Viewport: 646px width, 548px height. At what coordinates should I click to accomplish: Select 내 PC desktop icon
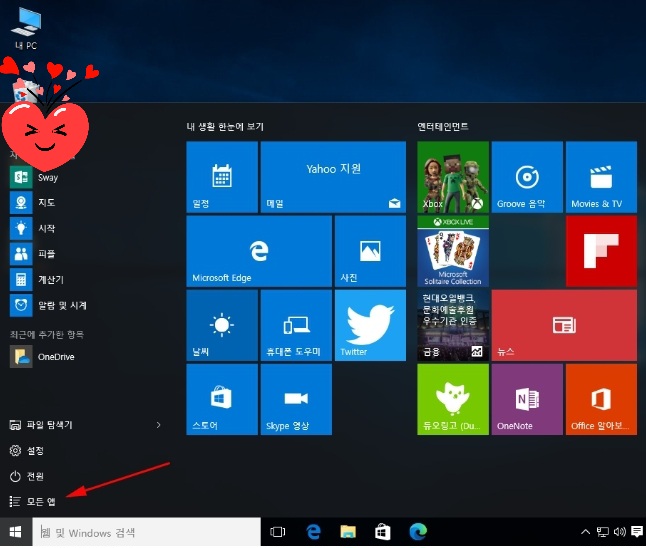coord(26,29)
